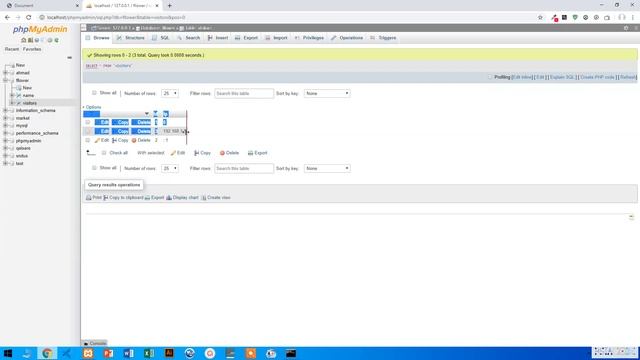Create view from query results

coord(216,198)
